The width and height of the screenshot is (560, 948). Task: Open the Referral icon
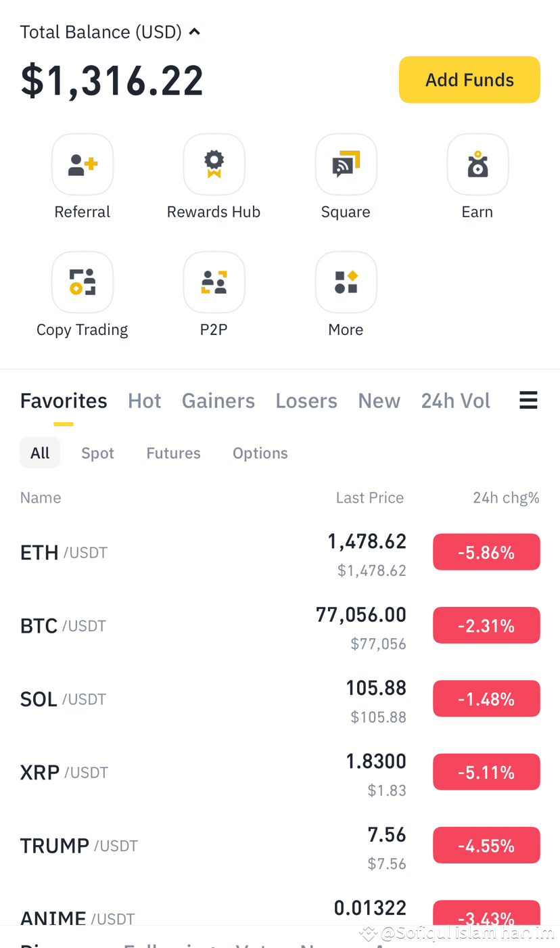[83, 164]
